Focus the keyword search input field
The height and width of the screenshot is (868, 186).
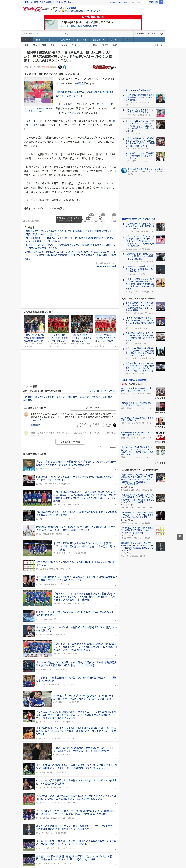[x=44, y=34]
